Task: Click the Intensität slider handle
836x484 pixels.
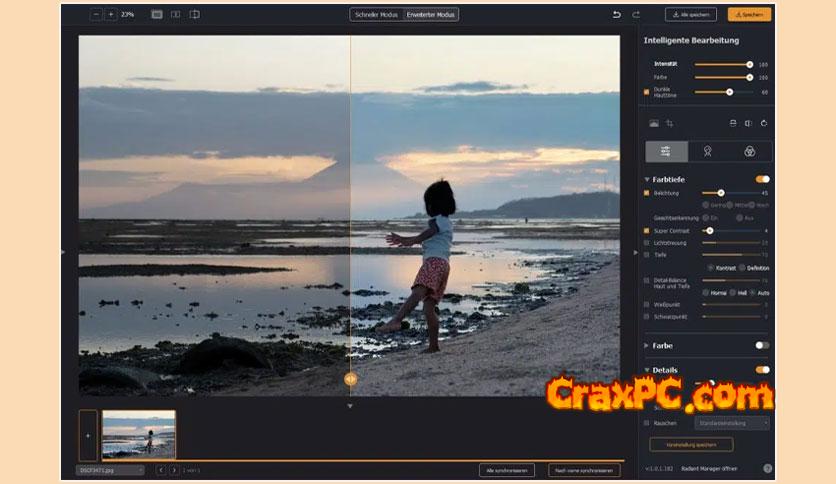Action: [749, 64]
